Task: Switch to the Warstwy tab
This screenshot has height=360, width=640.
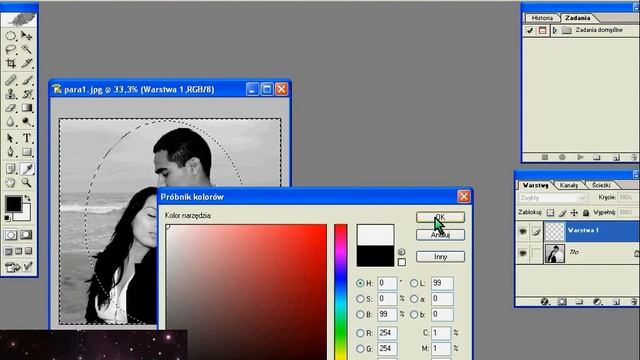Action: [535, 185]
